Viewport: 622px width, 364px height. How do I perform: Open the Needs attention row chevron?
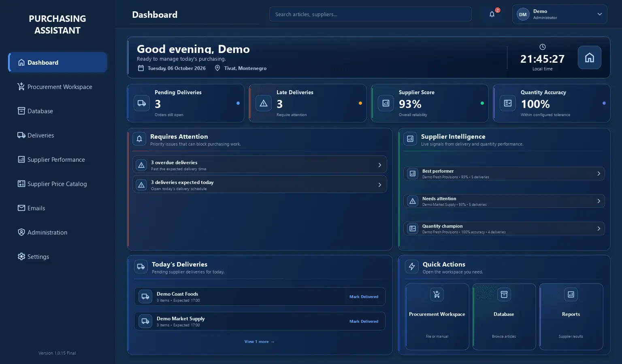(599, 201)
